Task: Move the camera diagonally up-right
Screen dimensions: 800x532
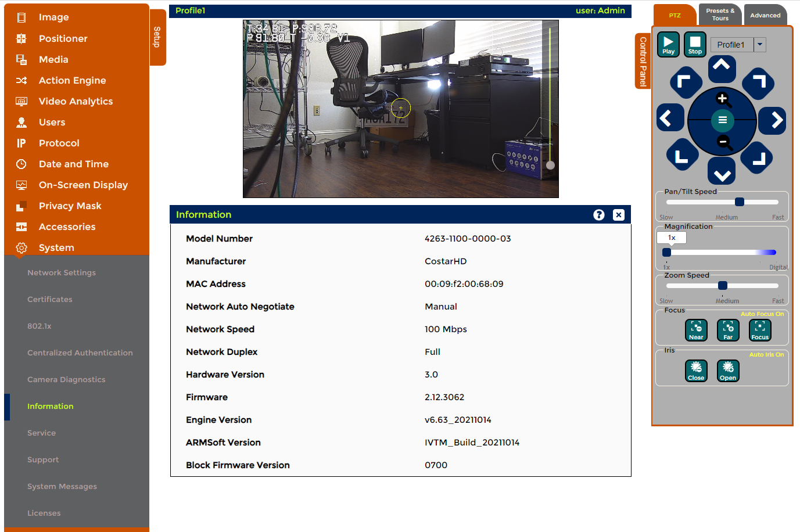Action: click(758, 82)
